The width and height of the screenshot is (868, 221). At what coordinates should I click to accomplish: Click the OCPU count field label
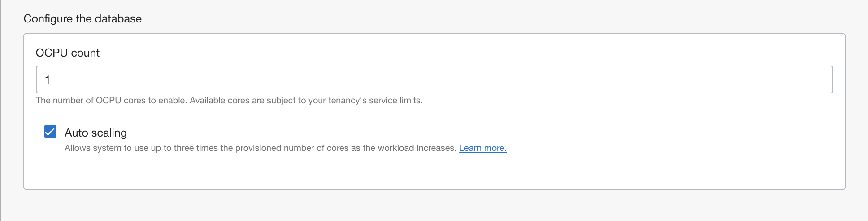tap(68, 53)
